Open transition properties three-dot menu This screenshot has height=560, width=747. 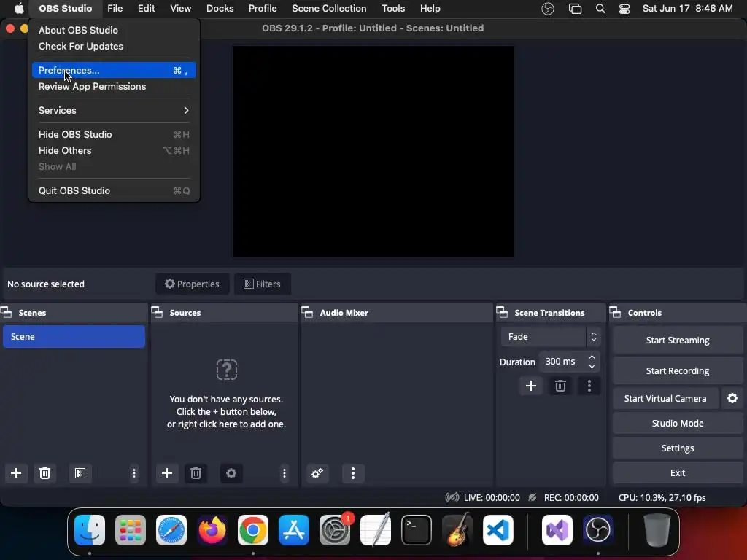tap(589, 386)
